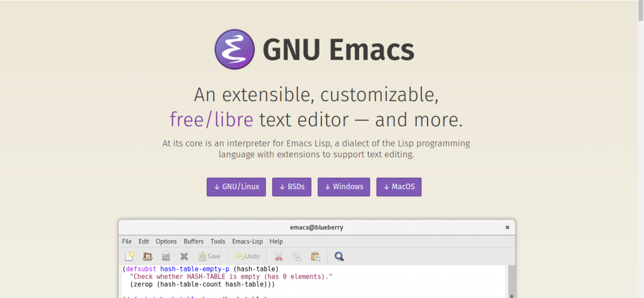644x298 pixels.
Task: Click the MacOS download button
Action: (x=399, y=187)
